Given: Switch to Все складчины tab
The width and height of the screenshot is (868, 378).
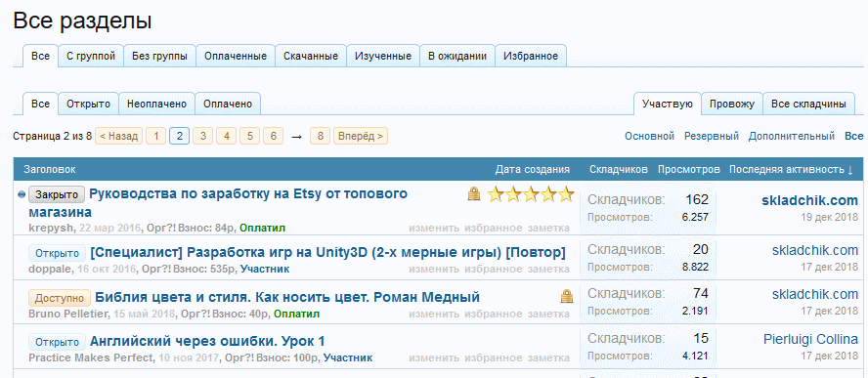Looking at the screenshot, I should [808, 105].
